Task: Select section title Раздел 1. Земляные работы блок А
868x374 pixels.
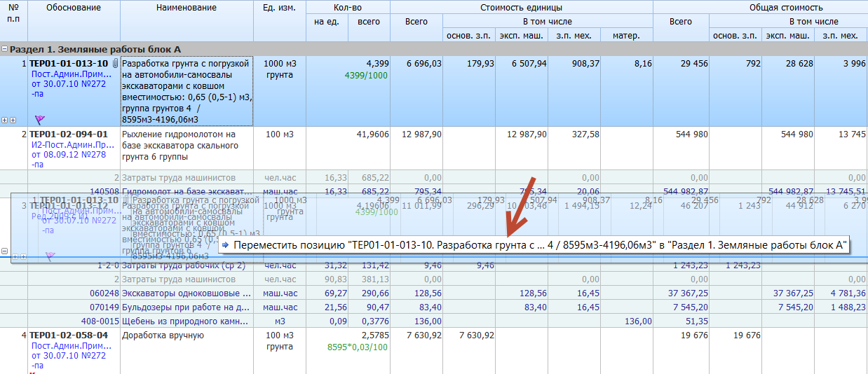Action: pos(95,49)
